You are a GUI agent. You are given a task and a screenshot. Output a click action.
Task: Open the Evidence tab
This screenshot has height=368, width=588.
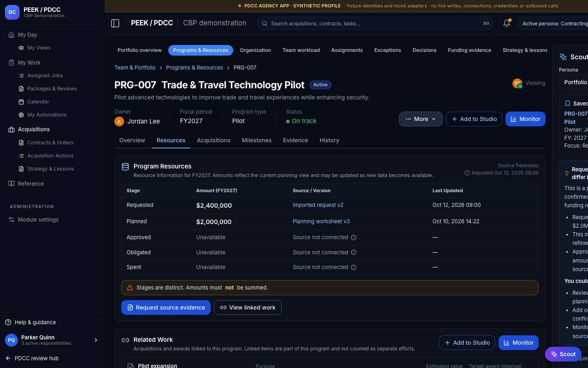[296, 140]
